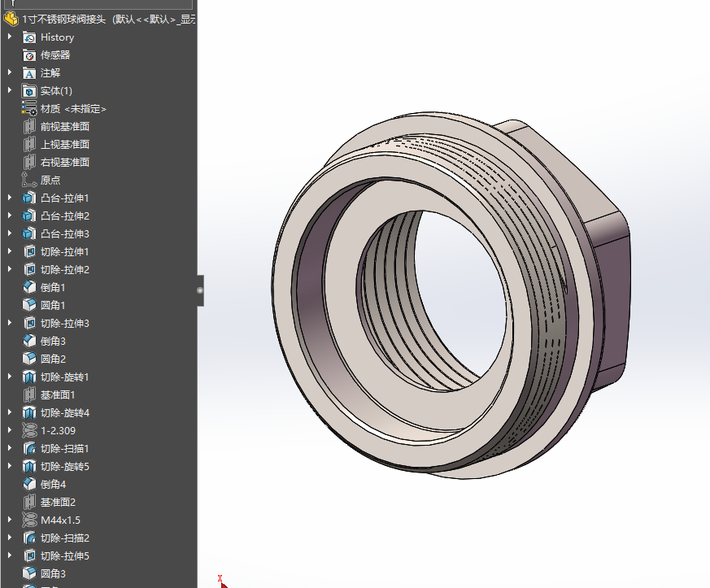Click the 1-2.309 helix icon
Viewport: 710px width, 588px height.
coord(29,431)
